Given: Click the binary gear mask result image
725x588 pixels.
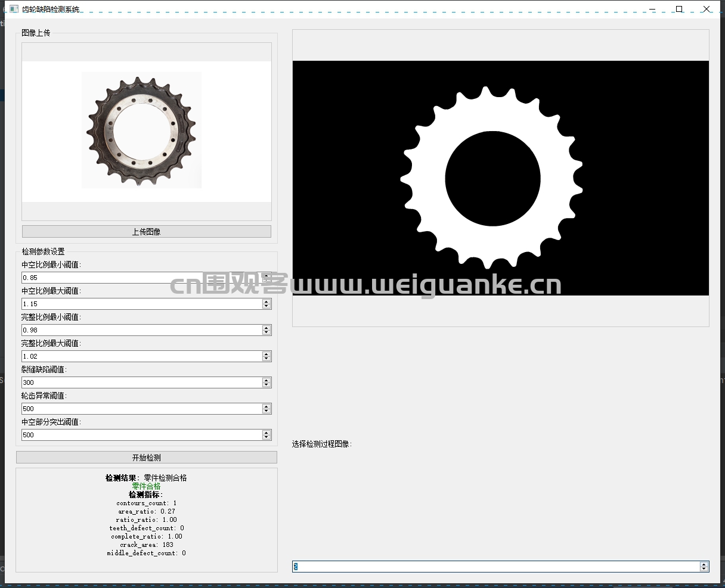Looking at the screenshot, I should [x=501, y=178].
